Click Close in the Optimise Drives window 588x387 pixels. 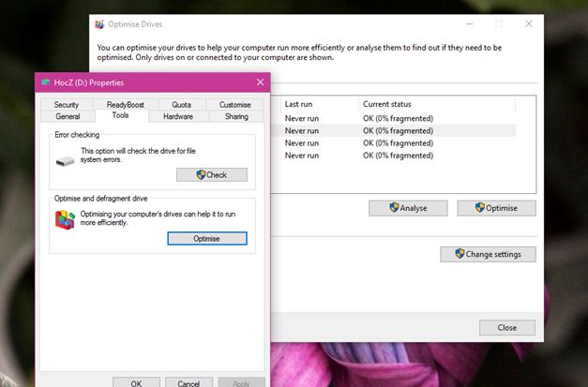point(507,328)
